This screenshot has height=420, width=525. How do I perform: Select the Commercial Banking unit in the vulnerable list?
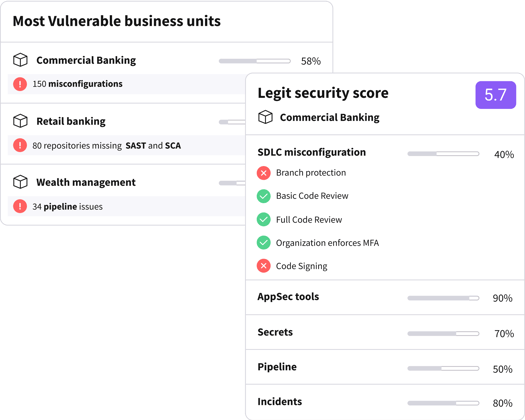pos(86,60)
